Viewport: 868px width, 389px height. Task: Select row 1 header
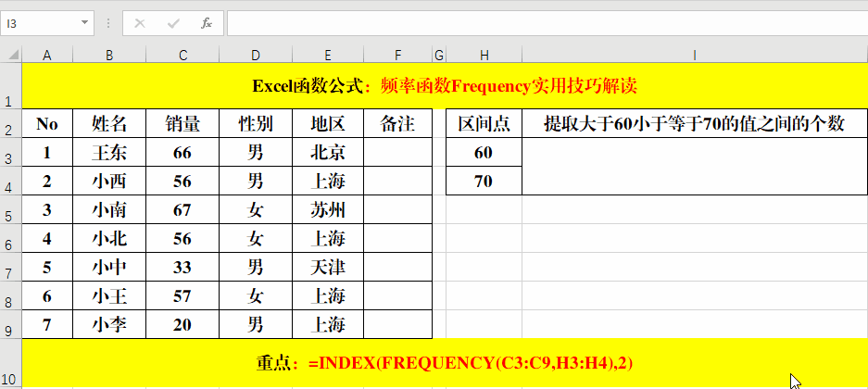click(x=11, y=86)
